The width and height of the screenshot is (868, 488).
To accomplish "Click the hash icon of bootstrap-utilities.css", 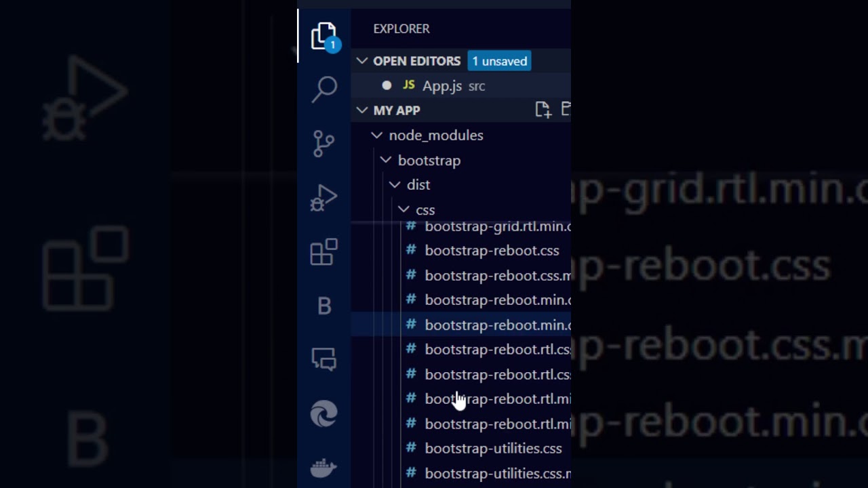I will (x=411, y=448).
